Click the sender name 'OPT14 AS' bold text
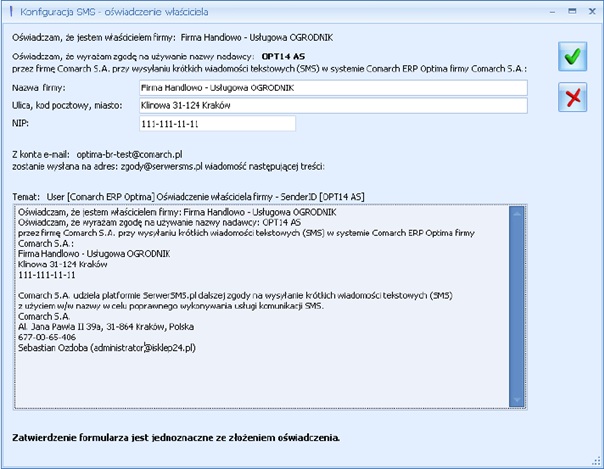Viewport: 604px width, 469px height. pyautogui.click(x=283, y=57)
